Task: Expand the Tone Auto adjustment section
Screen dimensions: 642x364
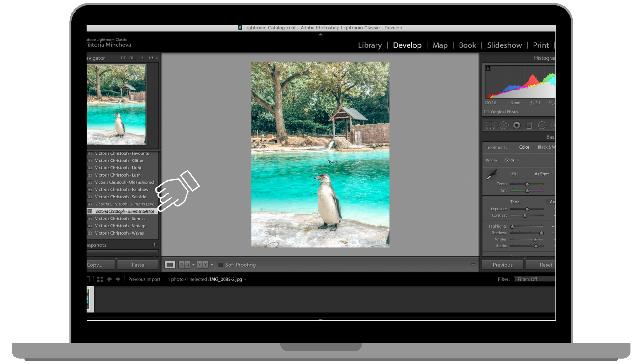Action: pyautogui.click(x=551, y=202)
